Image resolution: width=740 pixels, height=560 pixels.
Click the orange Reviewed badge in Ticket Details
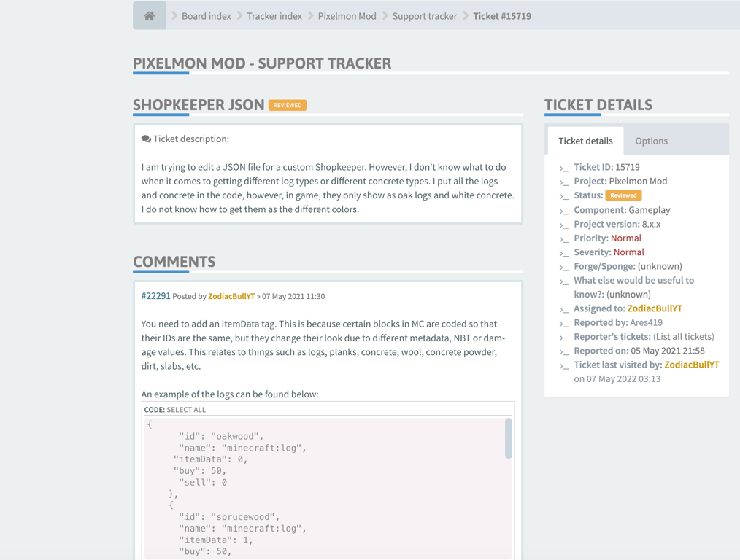(x=623, y=195)
